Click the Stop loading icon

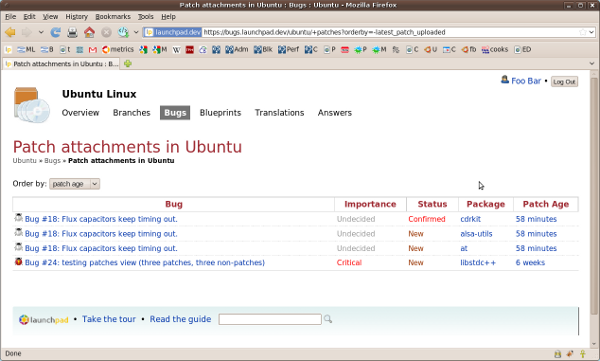pyautogui.click(x=106, y=33)
